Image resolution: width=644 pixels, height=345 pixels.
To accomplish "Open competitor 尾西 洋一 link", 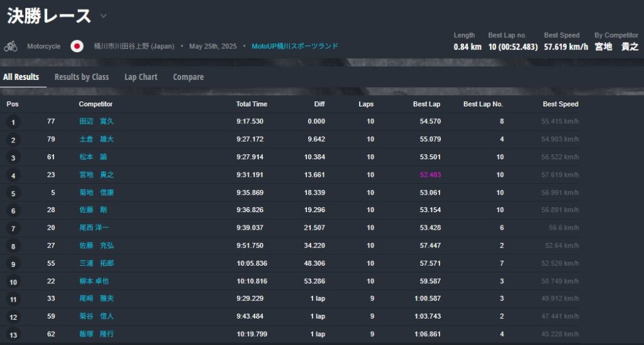I will point(94,228).
